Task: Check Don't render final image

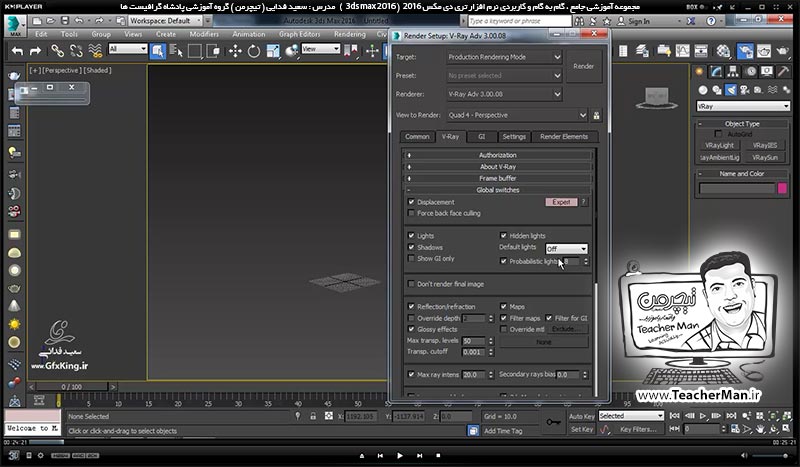Action: click(x=411, y=284)
